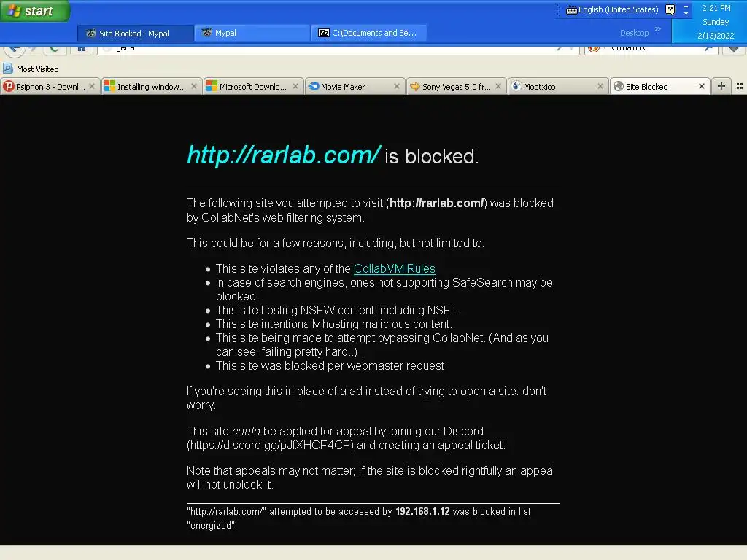Click Mootxico tab favicon

coord(516,86)
